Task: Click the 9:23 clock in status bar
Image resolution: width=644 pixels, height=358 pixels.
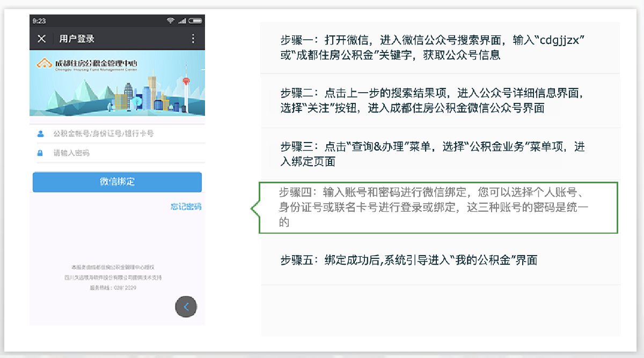Action: click(39, 21)
